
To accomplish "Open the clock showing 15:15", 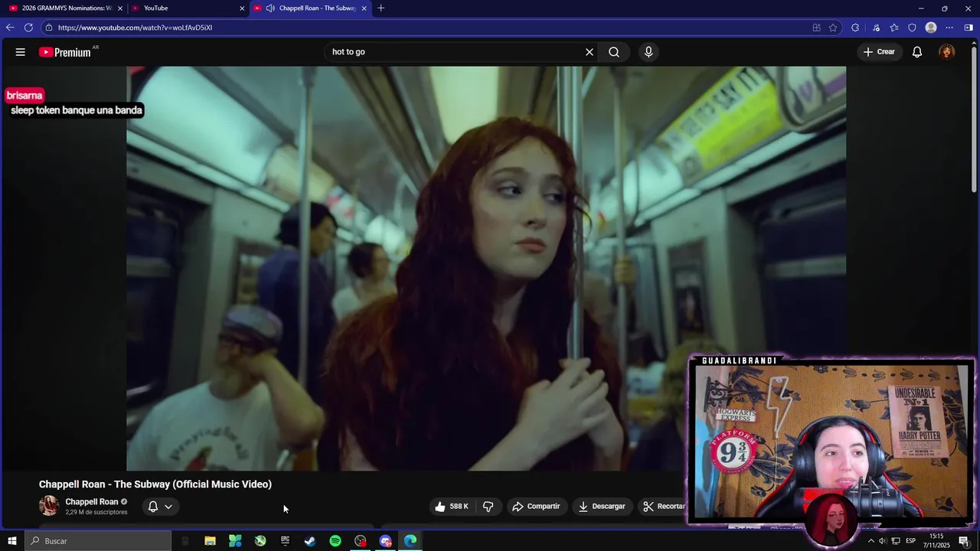I will (x=936, y=541).
